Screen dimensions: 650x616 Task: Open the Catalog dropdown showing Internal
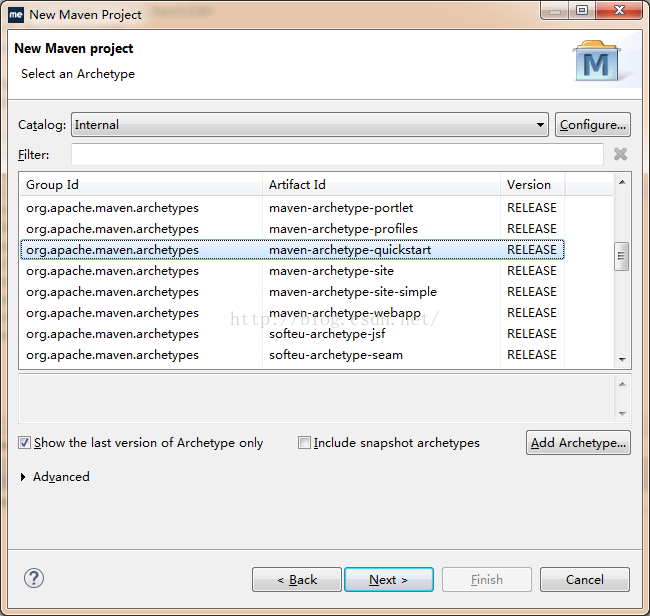point(310,124)
